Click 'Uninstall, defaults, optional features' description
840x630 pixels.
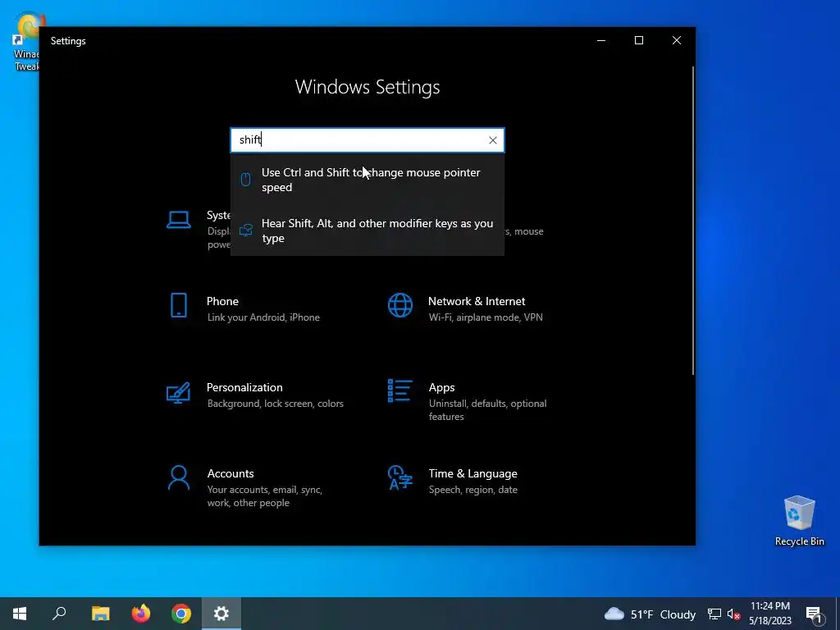pos(487,410)
